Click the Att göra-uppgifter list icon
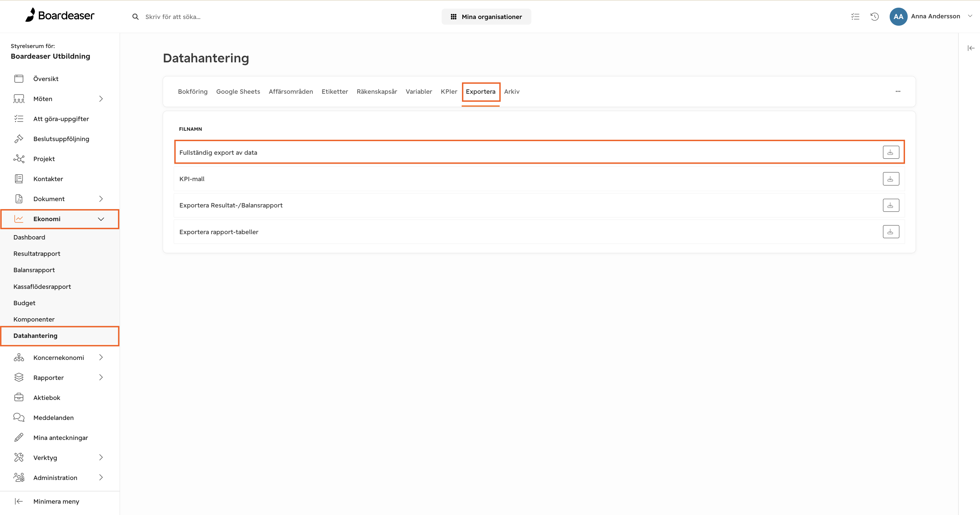This screenshot has height=515, width=980. pyautogui.click(x=19, y=119)
